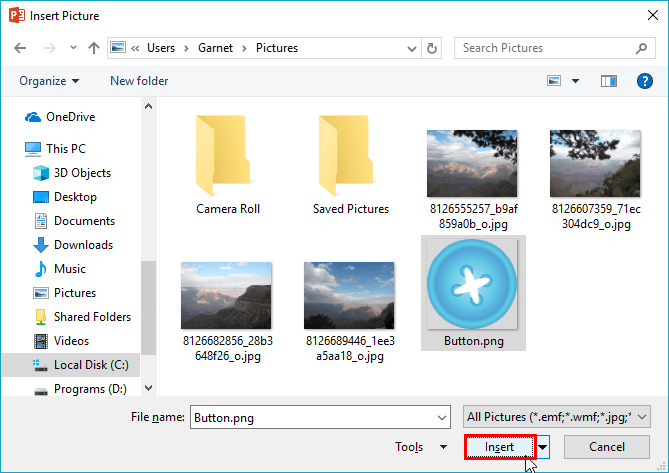Open the address bar history dropdown
Image resolution: width=669 pixels, height=473 pixels.
pyautogui.click(x=412, y=49)
